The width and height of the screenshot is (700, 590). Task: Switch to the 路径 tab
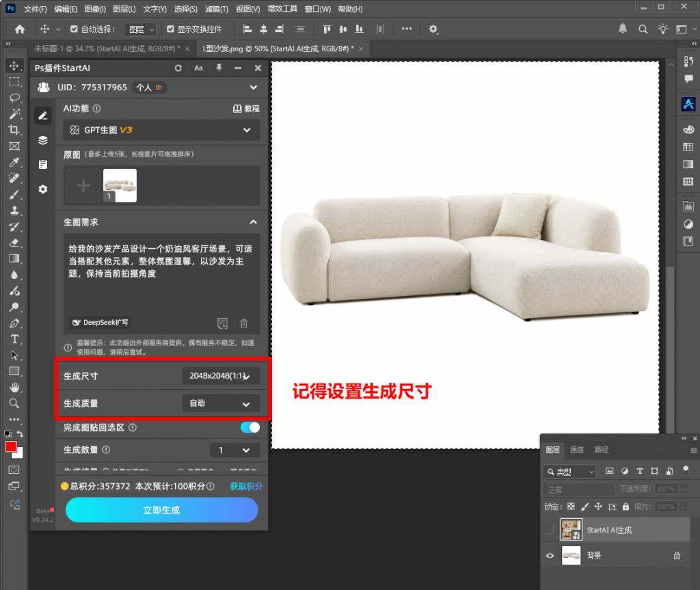tap(601, 450)
